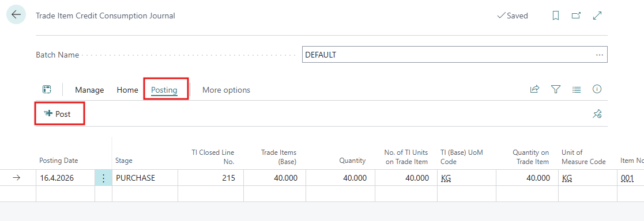Screen dimensions: 644x221
Task: Open Item No. 001 link
Action: [x=627, y=178]
